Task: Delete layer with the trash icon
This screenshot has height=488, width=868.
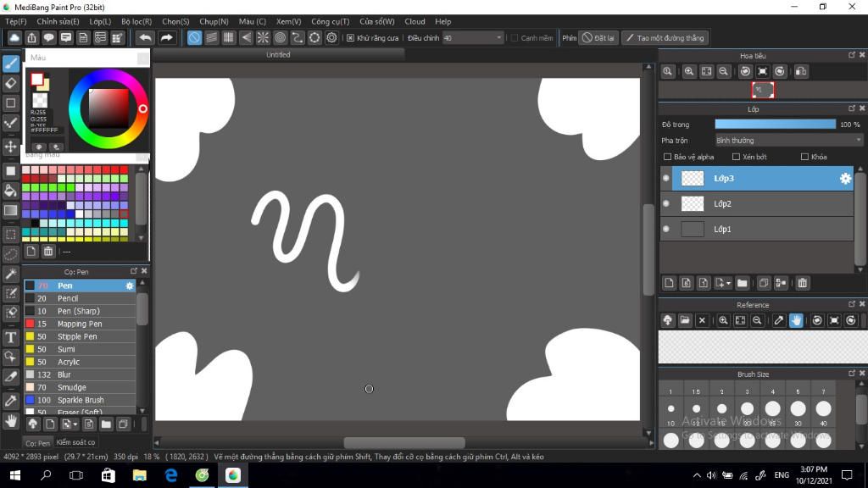Action: [x=802, y=283]
